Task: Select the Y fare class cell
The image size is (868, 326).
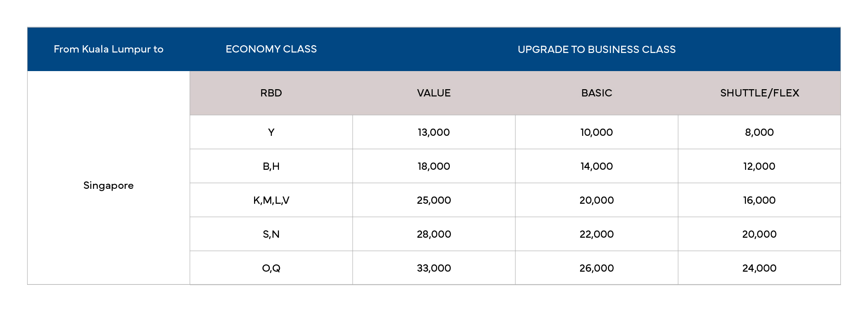Action: (271, 132)
